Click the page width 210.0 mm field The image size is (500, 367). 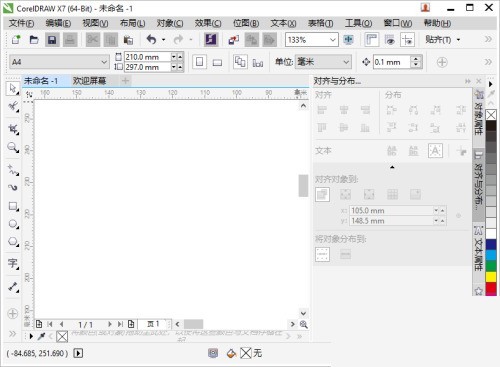coord(148,57)
